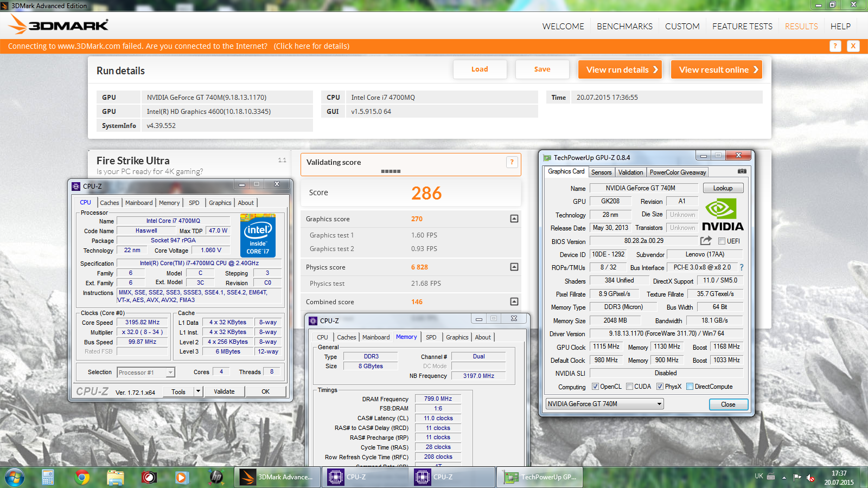
Task: Click the help question mark in orange bar
Action: click(835, 46)
